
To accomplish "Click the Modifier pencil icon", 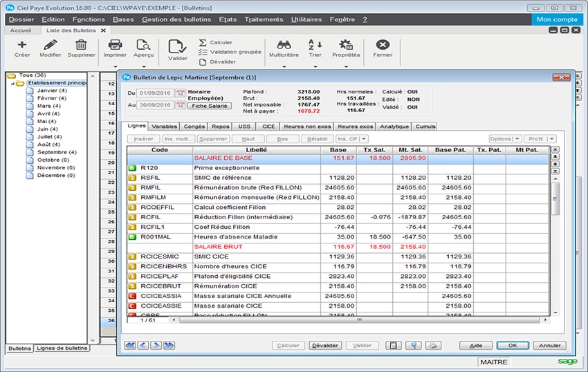I will click(50, 45).
